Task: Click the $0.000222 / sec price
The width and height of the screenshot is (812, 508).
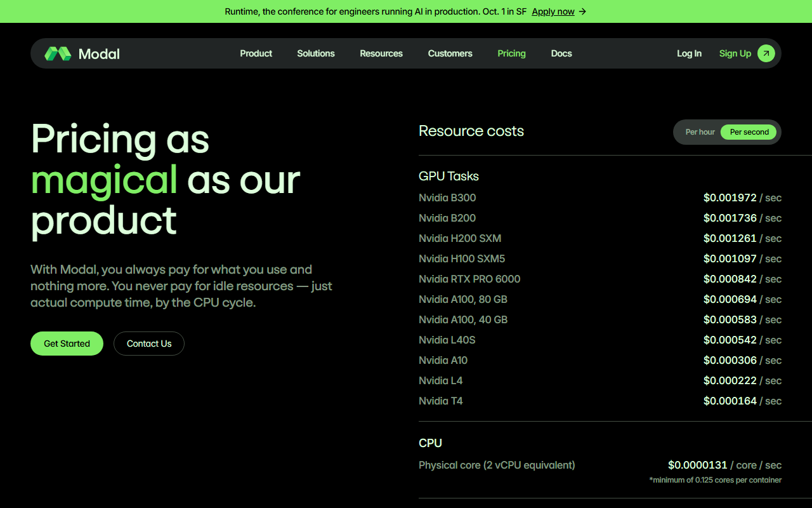Action: [742, 380]
